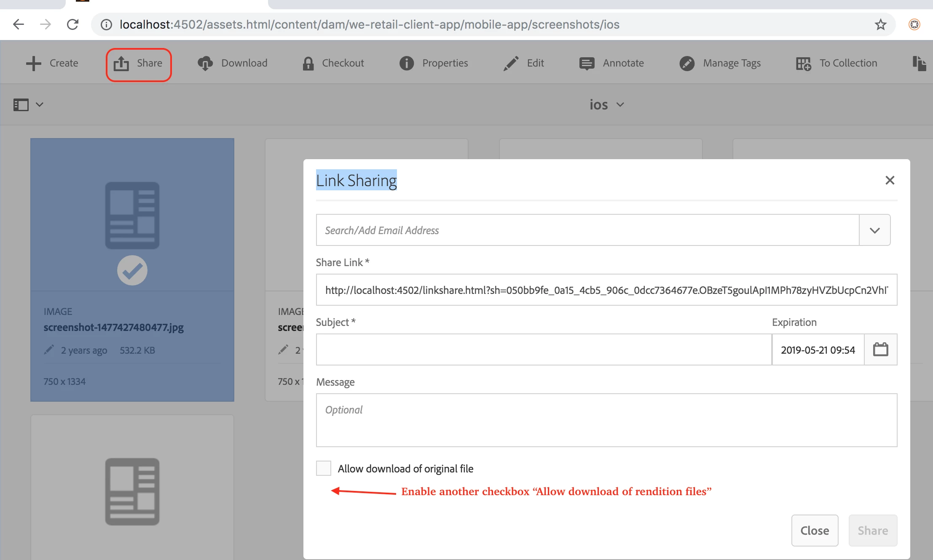Deselect screenshot-1477427480477.jpg checkmark
933x560 pixels.
(132, 270)
